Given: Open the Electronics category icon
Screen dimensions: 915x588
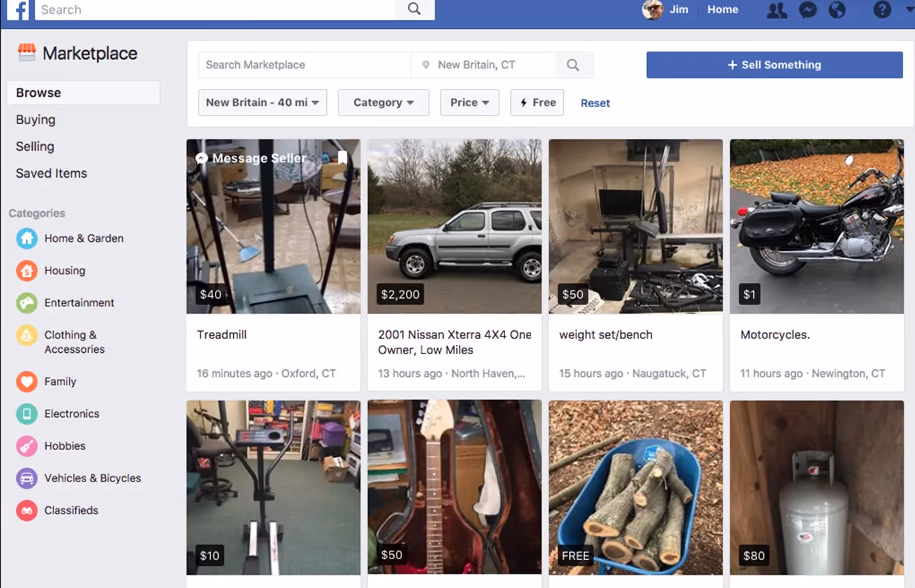Looking at the screenshot, I should [26, 414].
